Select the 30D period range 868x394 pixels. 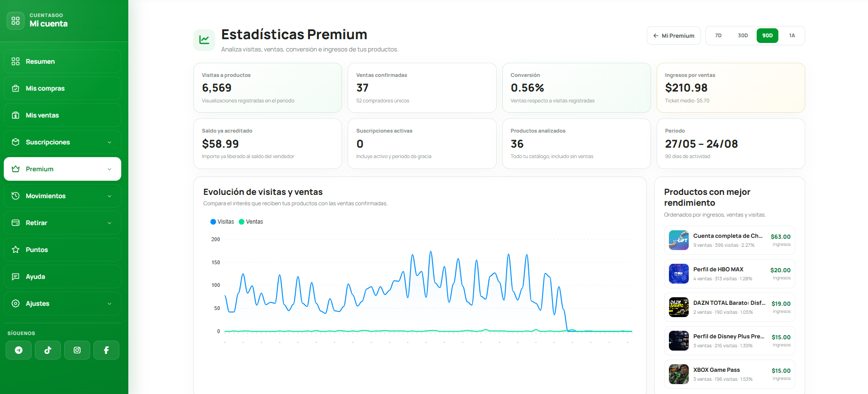coord(743,35)
